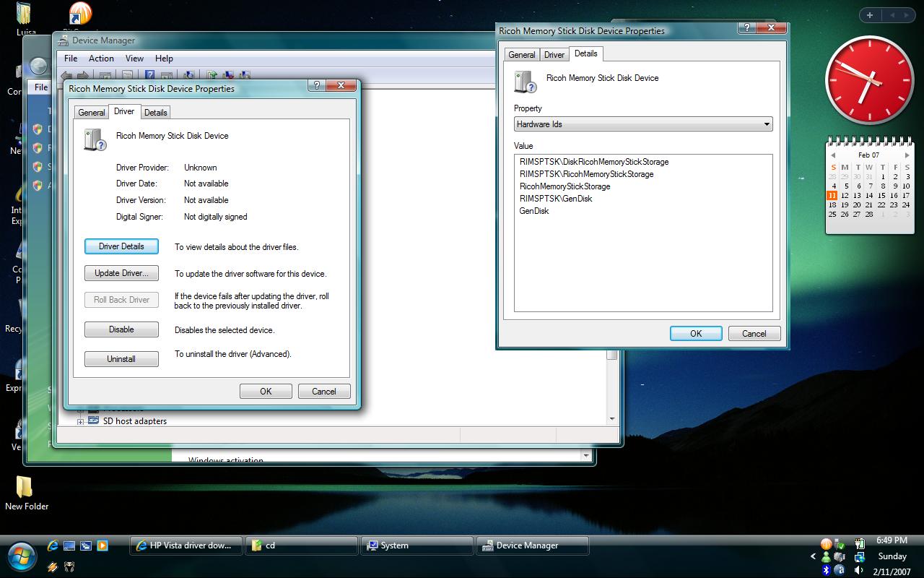Click the power battery tray icon

[x=859, y=544]
